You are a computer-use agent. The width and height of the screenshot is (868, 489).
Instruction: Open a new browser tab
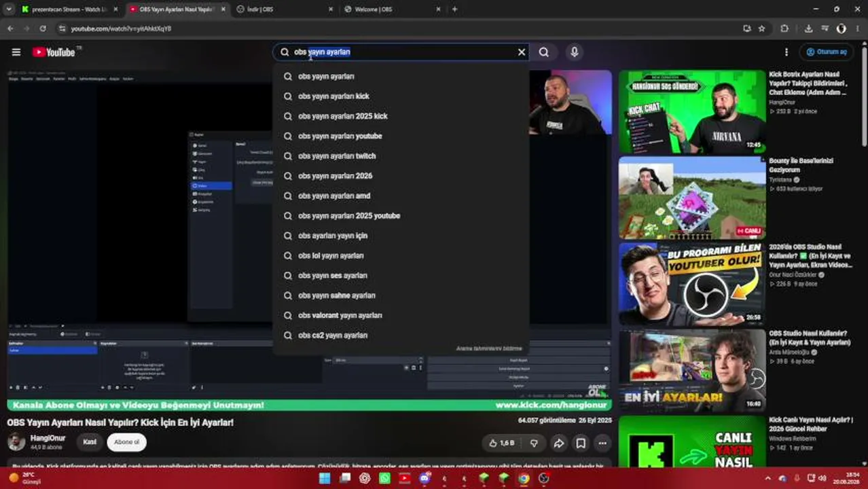tap(454, 10)
